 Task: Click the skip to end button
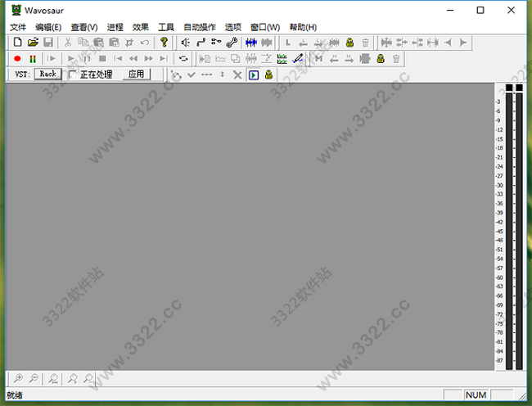point(164,59)
